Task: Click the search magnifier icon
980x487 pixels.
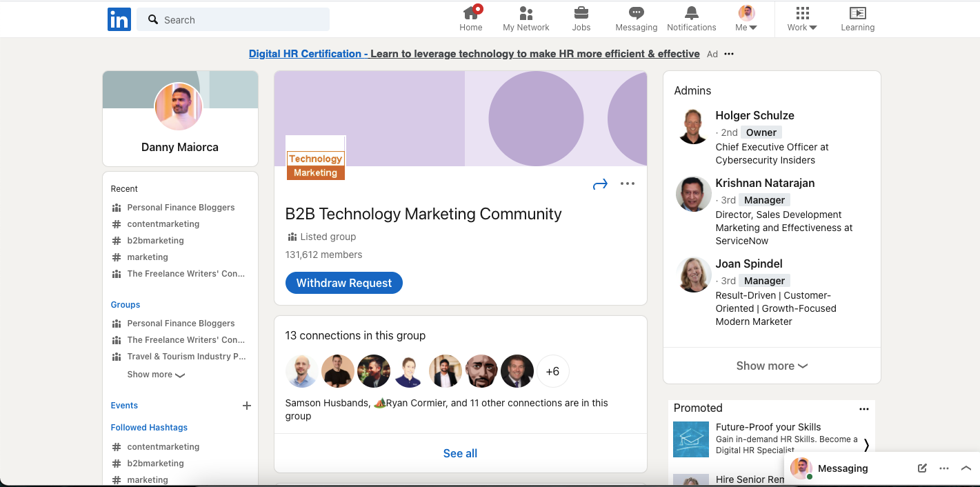Action: 152,19
